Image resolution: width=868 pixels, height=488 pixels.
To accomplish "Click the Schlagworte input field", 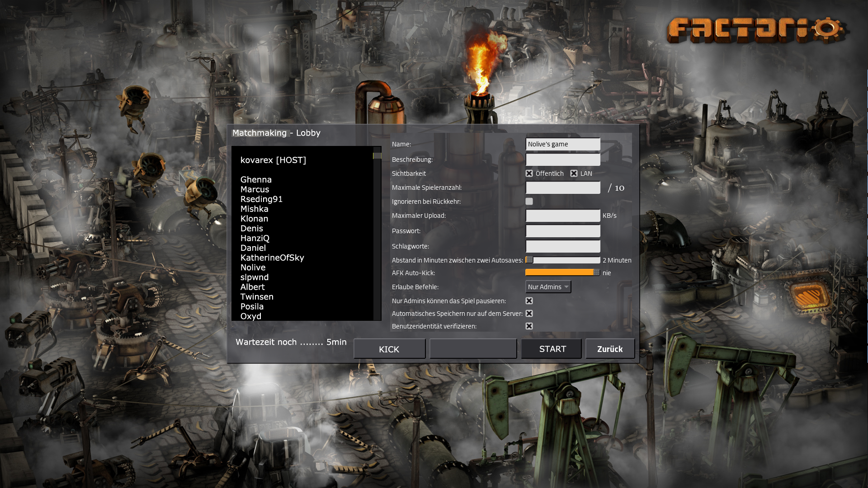I will coord(563,246).
